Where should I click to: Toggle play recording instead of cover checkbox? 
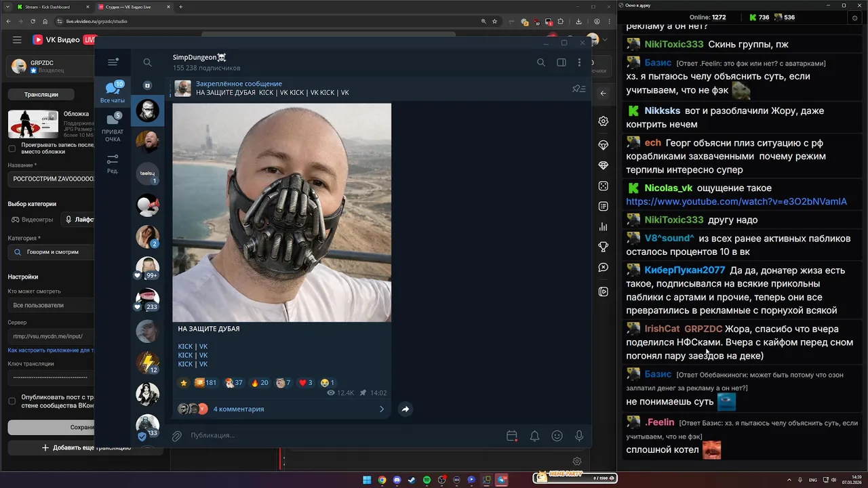pyautogui.click(x=12, y=148)
